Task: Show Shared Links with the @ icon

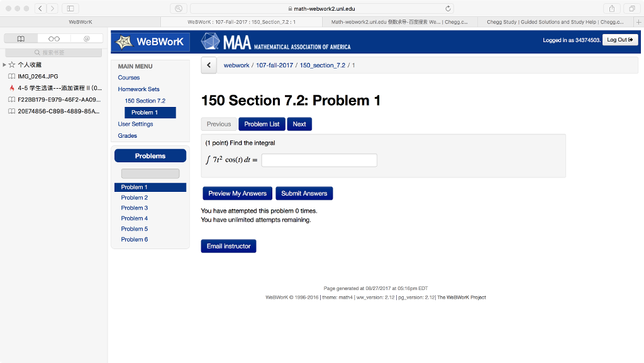Action: coord(86,38)
